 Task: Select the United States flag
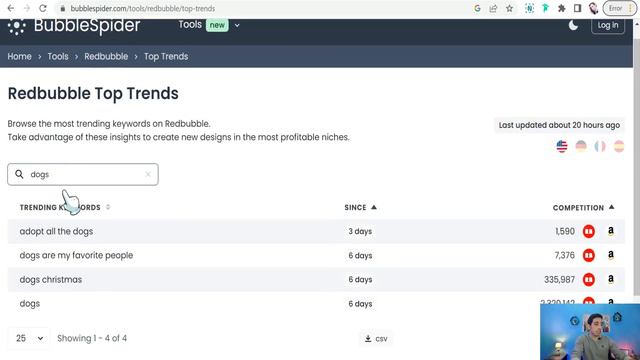coord(562,146)
